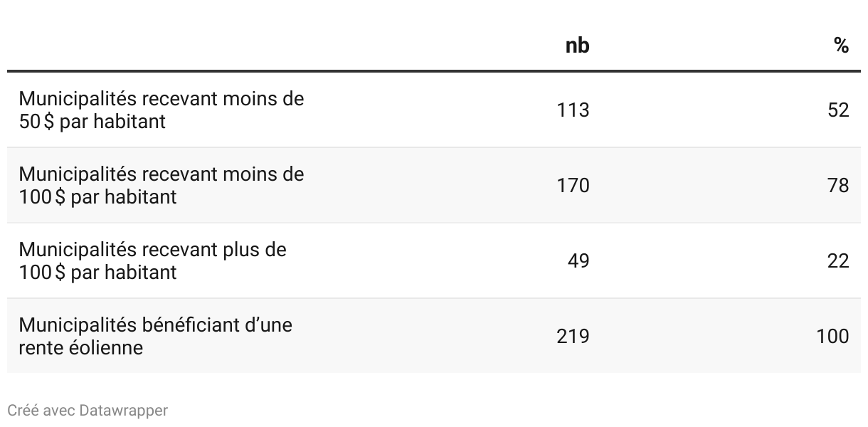Screen dimensions: 868x427
Task: Open the 'Créé avec Datawrapper' credit link
Action: pos(88,411)
